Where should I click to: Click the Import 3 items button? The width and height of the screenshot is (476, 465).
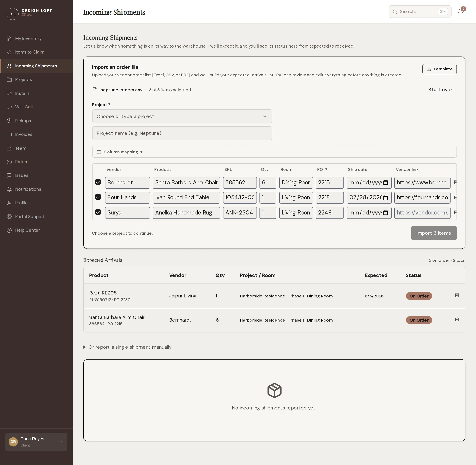pyautogui.click(x=434, y=233)
